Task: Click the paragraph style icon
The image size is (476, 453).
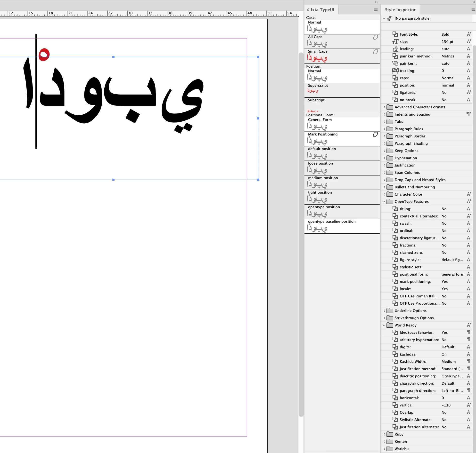Action: tap(390, 19)
